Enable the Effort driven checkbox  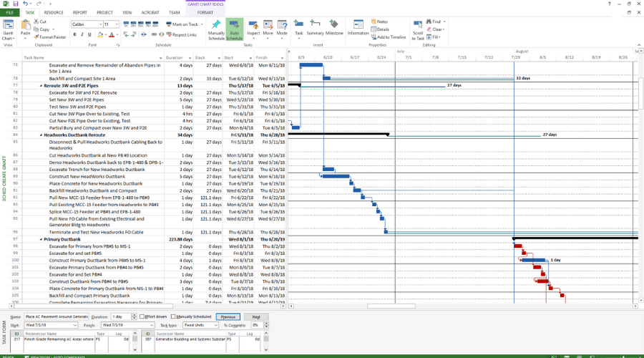(142, 316)
